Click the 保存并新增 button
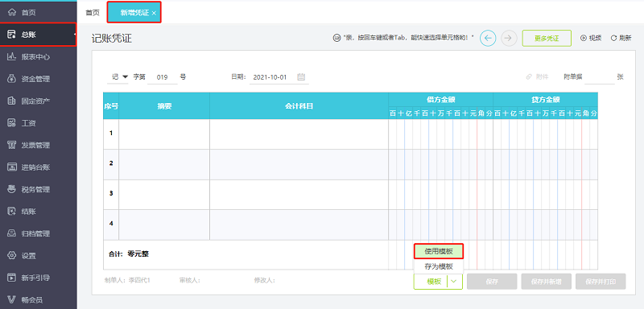Screen dimensions: 644x309 [x=546, y=282]
